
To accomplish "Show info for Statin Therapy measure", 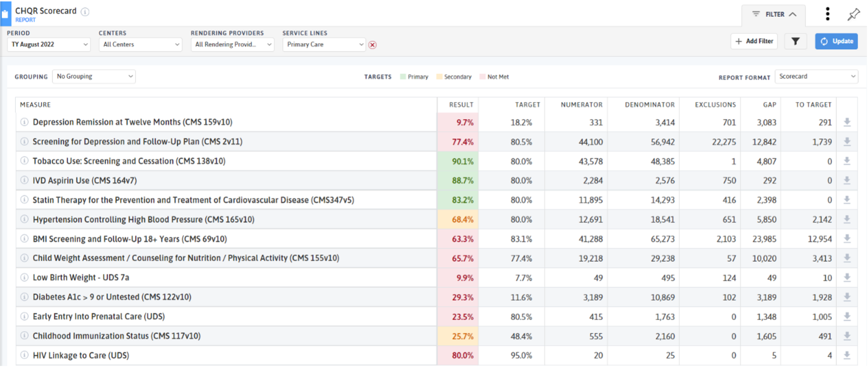I will [25, 200].
